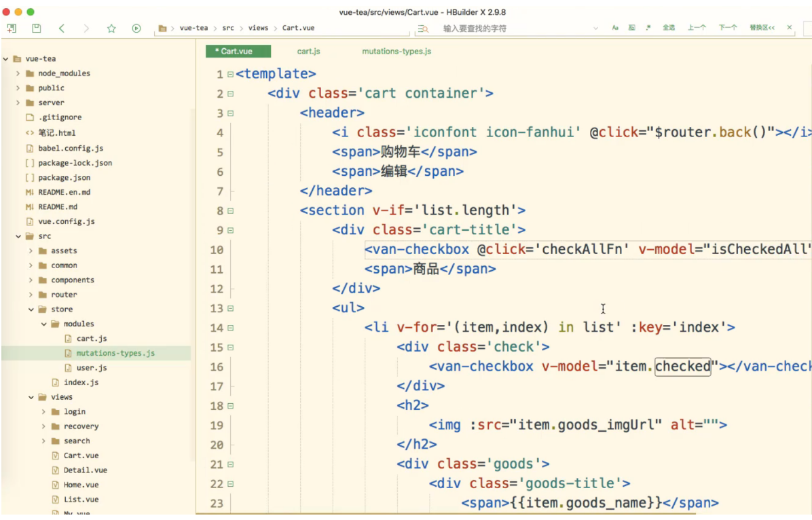Expand the server folder
The image size is (812, 520).
coord(18,103)
